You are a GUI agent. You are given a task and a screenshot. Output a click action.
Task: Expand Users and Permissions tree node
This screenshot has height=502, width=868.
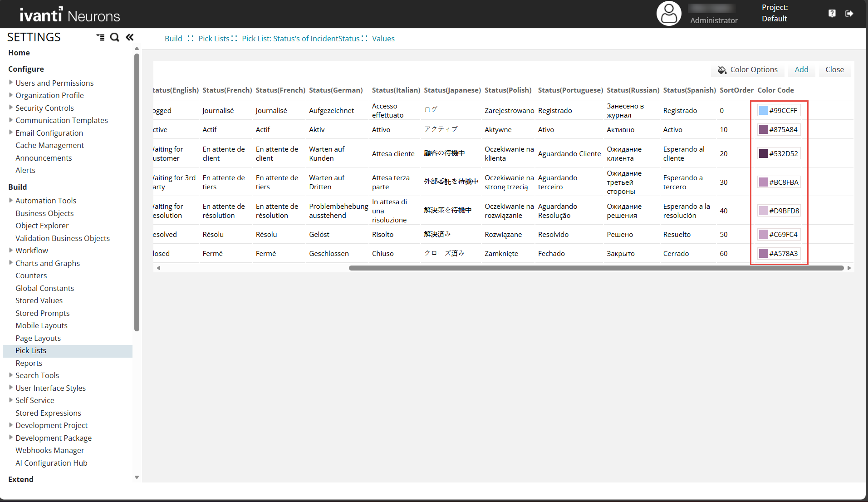click(11, 83)
